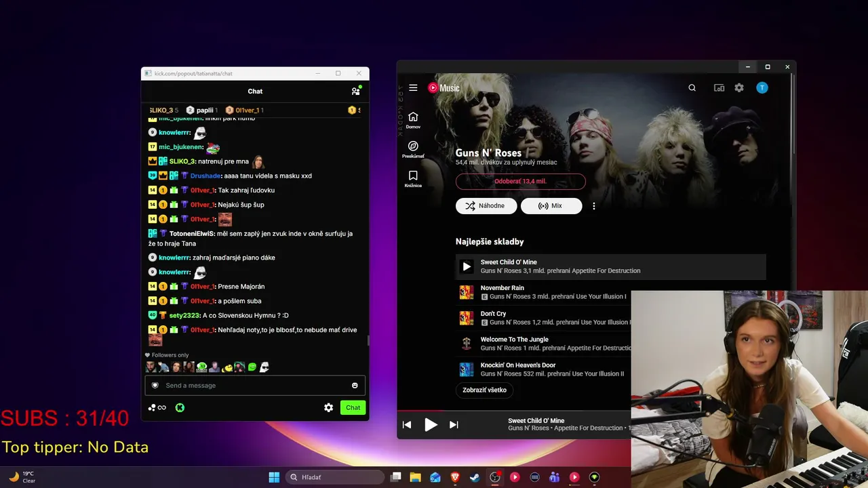Open Task View on the taskbar
Screen dimensions: 868x488
pos(397,477)
